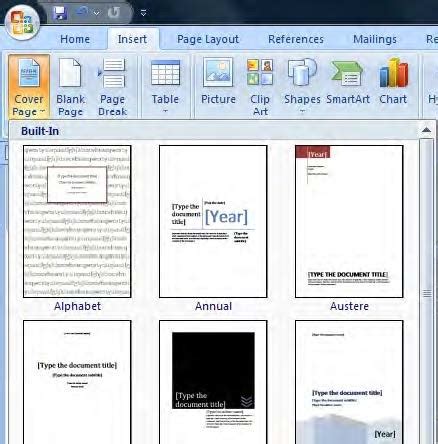Insert a SmartArt graphic
The height and width of the screenshot is (444, 438).
coord(348,82)
